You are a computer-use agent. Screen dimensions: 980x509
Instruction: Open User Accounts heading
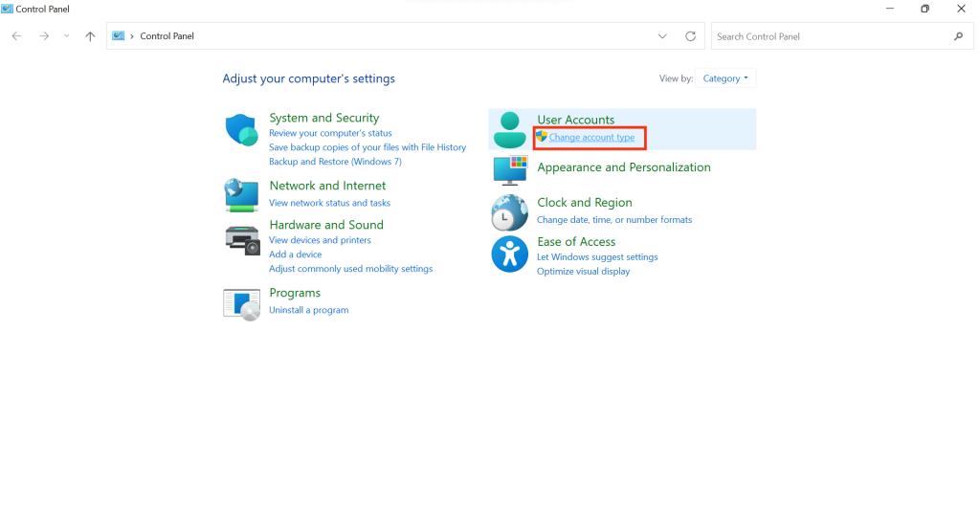575,120
